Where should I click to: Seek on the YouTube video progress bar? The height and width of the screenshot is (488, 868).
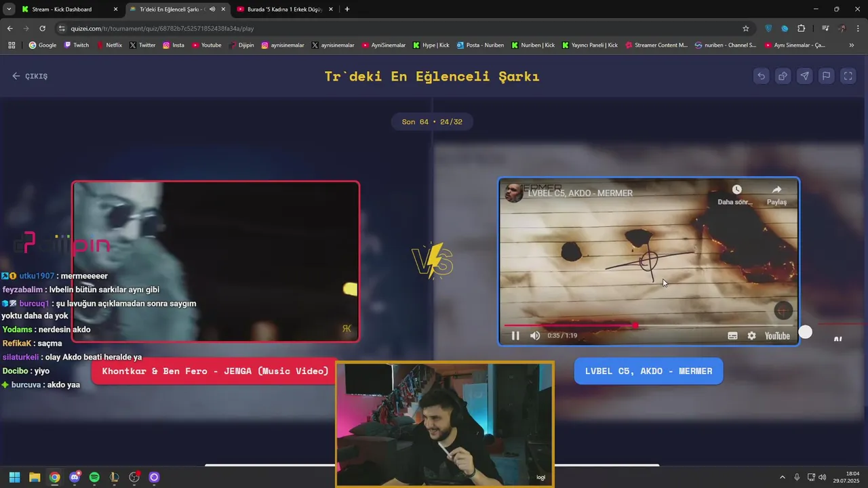[648, 325]
